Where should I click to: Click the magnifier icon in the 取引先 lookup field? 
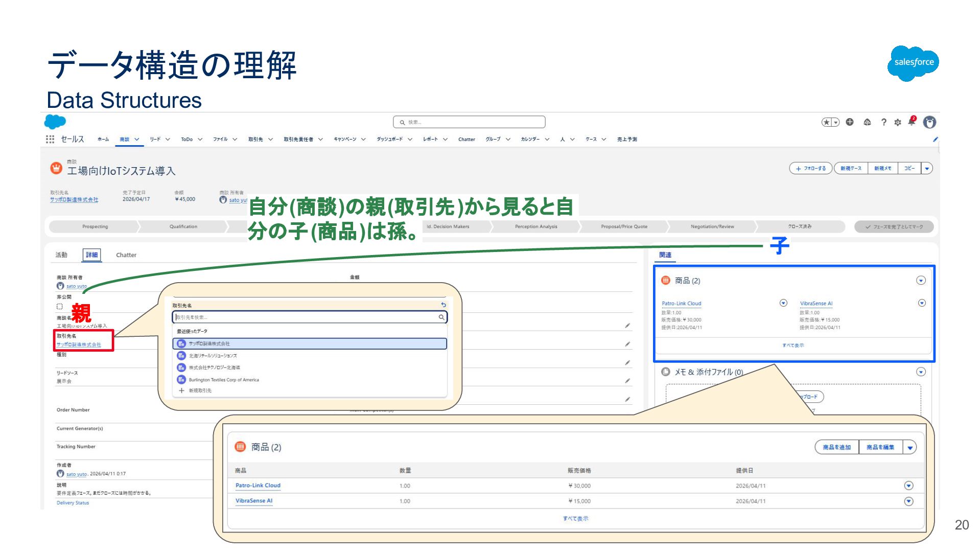441,317
